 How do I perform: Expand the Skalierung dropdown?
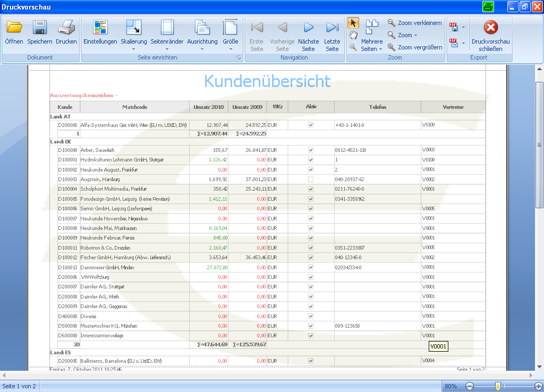tap(133, 49)
